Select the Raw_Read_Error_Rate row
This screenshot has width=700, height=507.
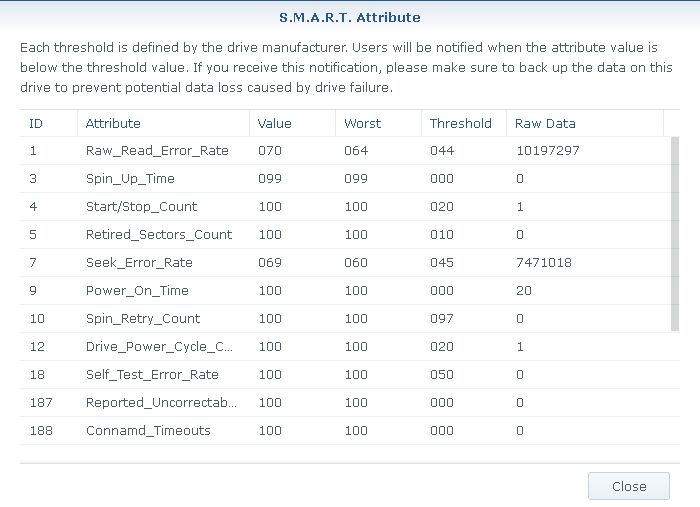[x=346, y=151]
